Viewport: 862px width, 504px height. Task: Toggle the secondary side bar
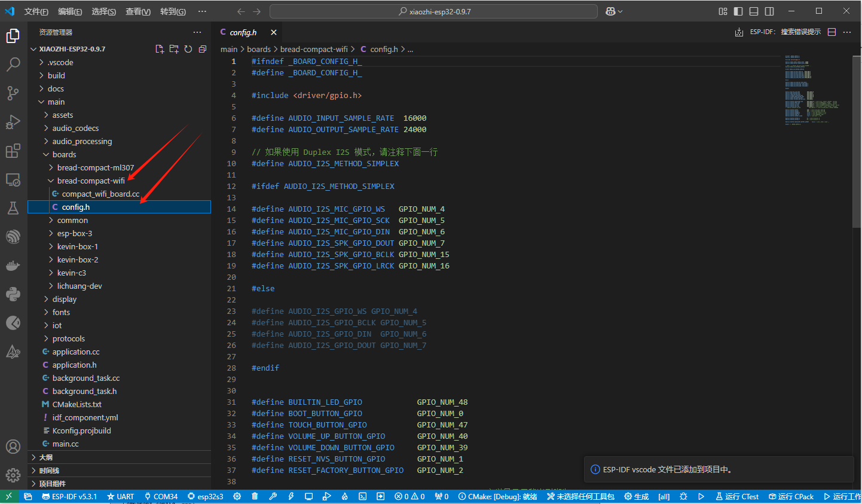pos(769,11)
